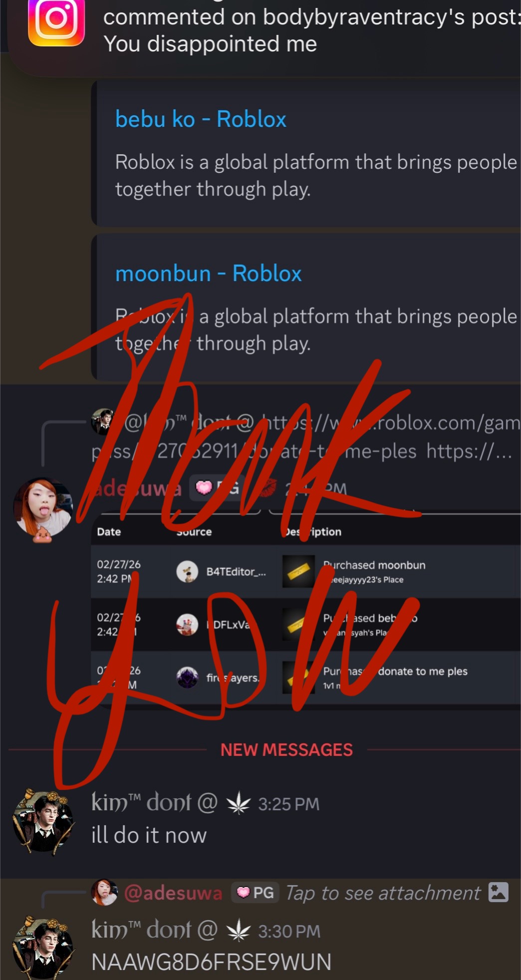
Task: Tap the NAAWG8D6FRSE9WUN code message
Action: click(211, 963)
